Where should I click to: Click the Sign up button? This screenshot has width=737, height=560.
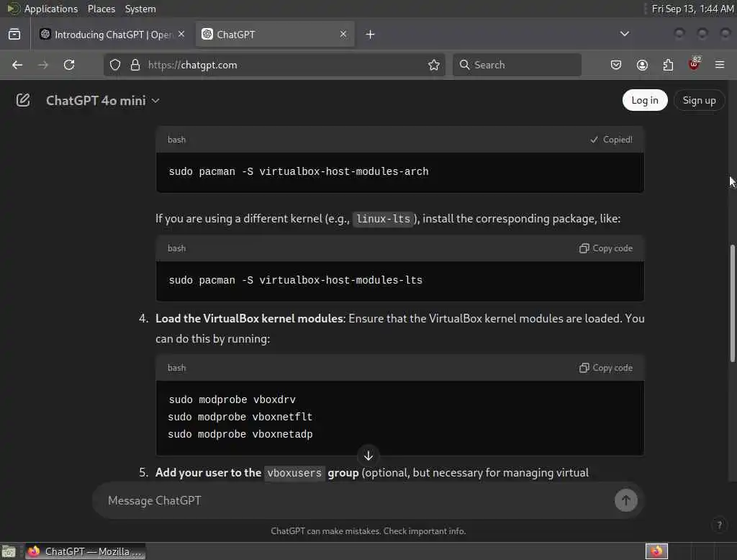coord(699,100)
